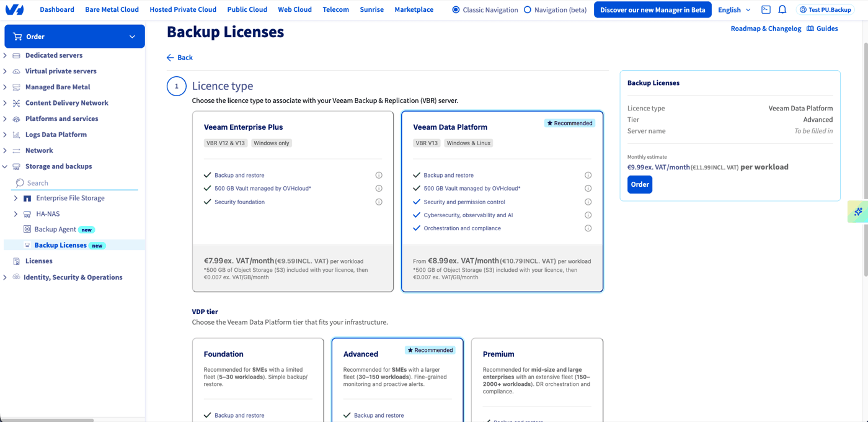Screen dimensions: 868x422
Task: Select the Advanced VDP tier card
Action: pos(397,380)
